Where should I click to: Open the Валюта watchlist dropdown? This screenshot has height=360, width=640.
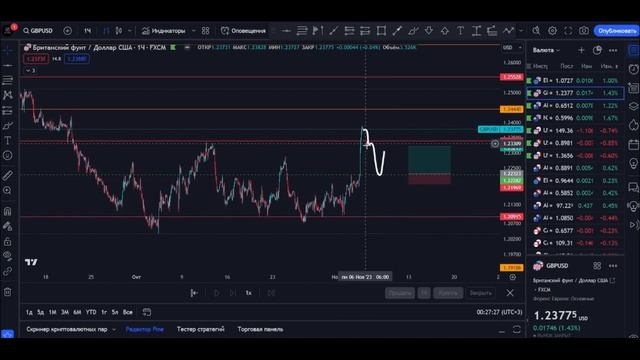[546, 50]
